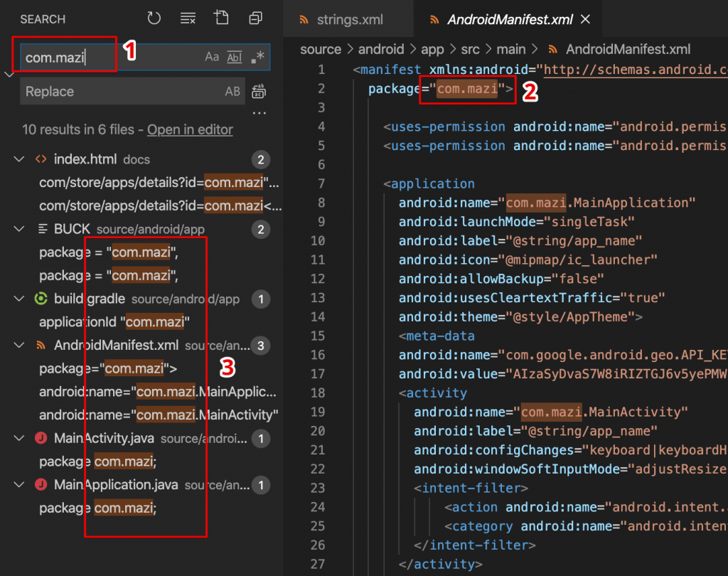
Task: Toggle the Preserve Case AB option
Action: (232, 92)
